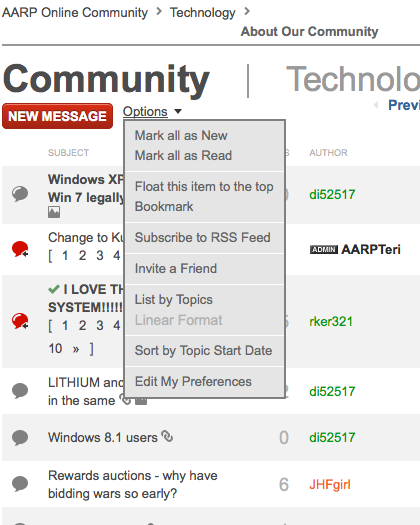Open Edit My Preferences

[x=193, y=382]
